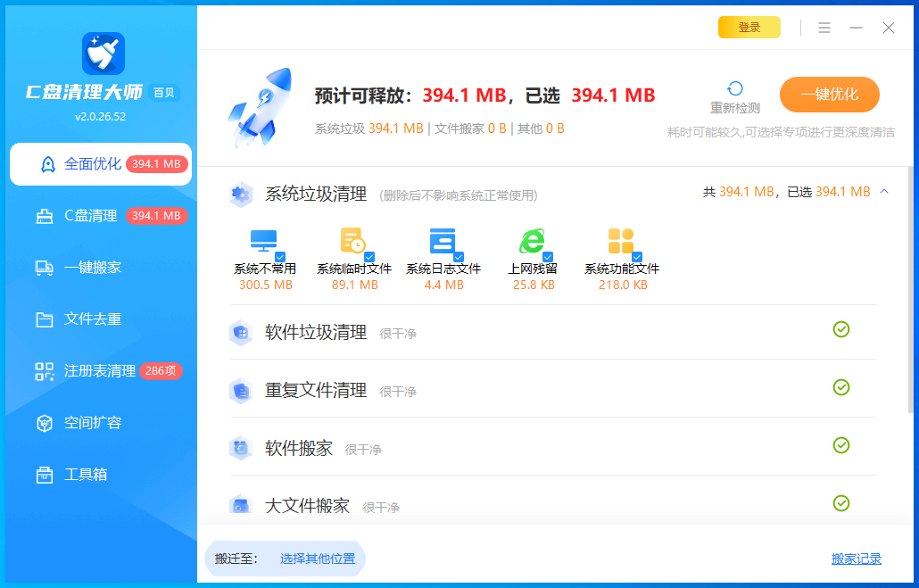The width and height of the screenshot is (919, 588).
Task: Click the 系统临时文件 icon
Action: tap(352, 240)
